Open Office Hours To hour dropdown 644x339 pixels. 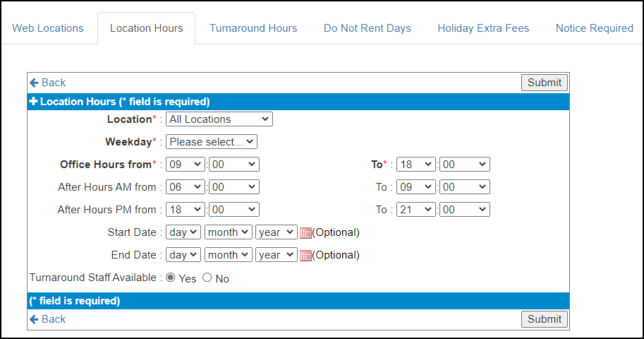[x=415, y=165]
